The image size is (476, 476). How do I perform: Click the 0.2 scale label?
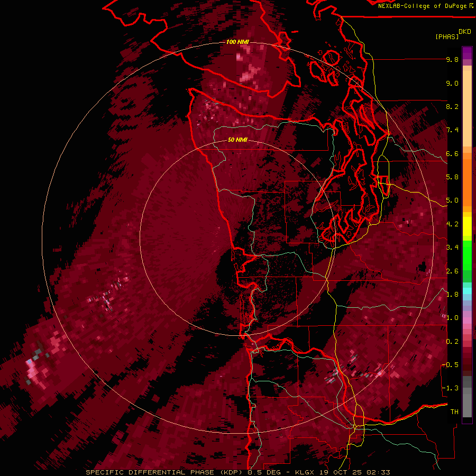click(452, 342)
